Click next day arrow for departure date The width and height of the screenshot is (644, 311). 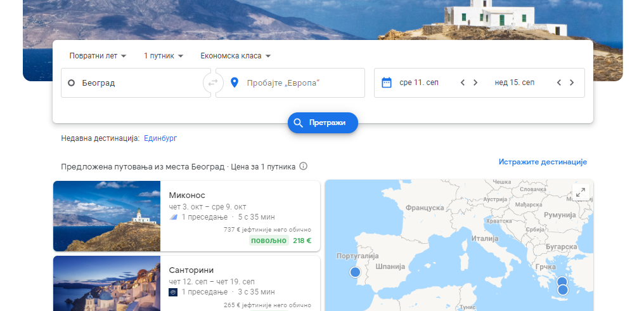pyautogui.click(x=475, y=83)
